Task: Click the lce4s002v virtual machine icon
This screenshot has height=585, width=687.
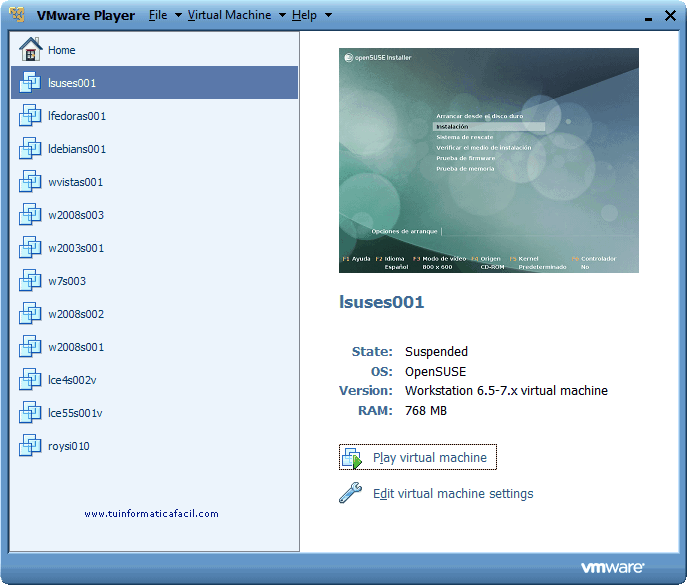Action: click(30, 379)
